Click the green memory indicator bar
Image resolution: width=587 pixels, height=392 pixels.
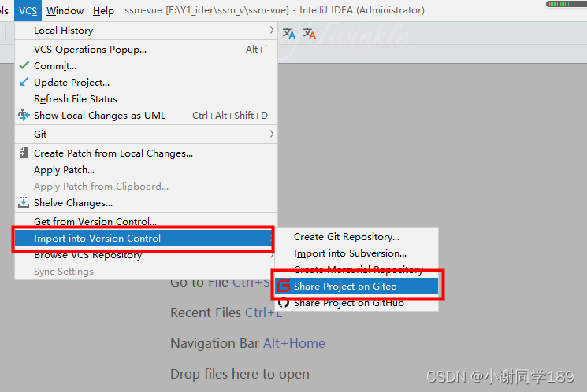[566, 4]
